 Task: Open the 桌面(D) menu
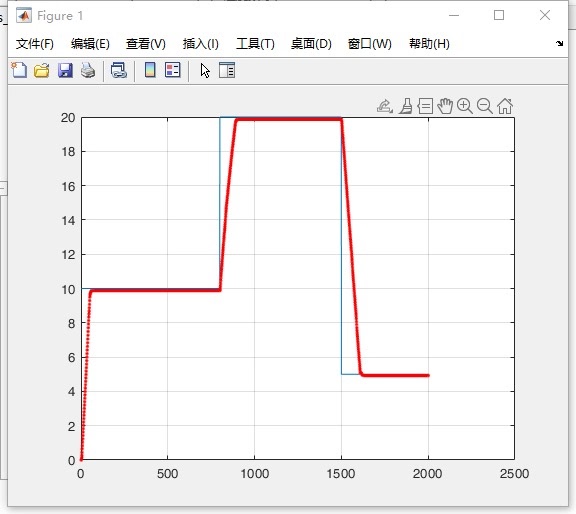(311, 44)
